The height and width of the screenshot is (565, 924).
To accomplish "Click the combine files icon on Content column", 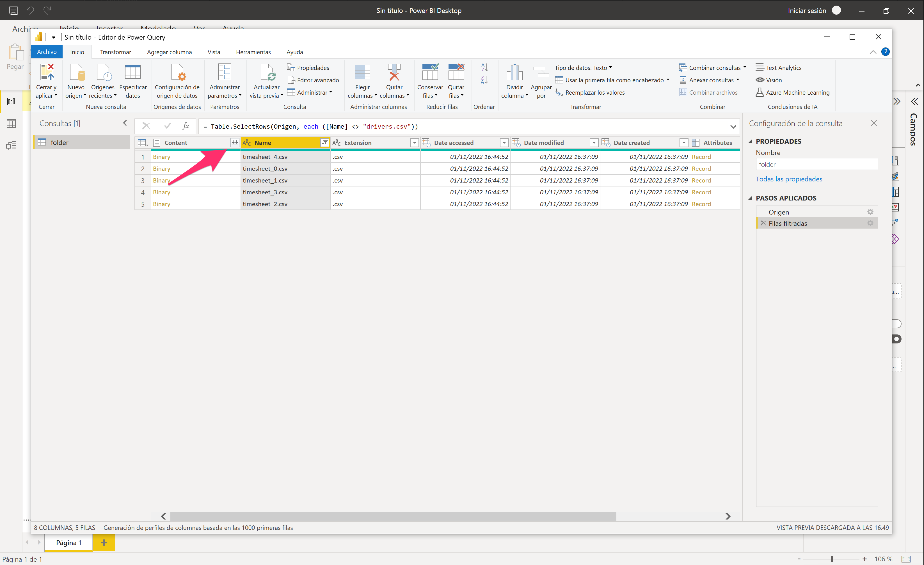I will click(x=235, y=143).
